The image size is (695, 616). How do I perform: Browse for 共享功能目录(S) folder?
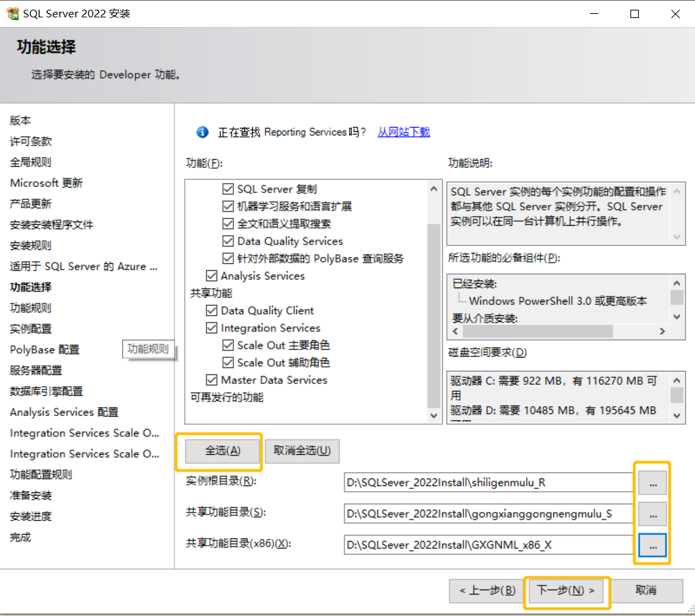pos(653,513)
